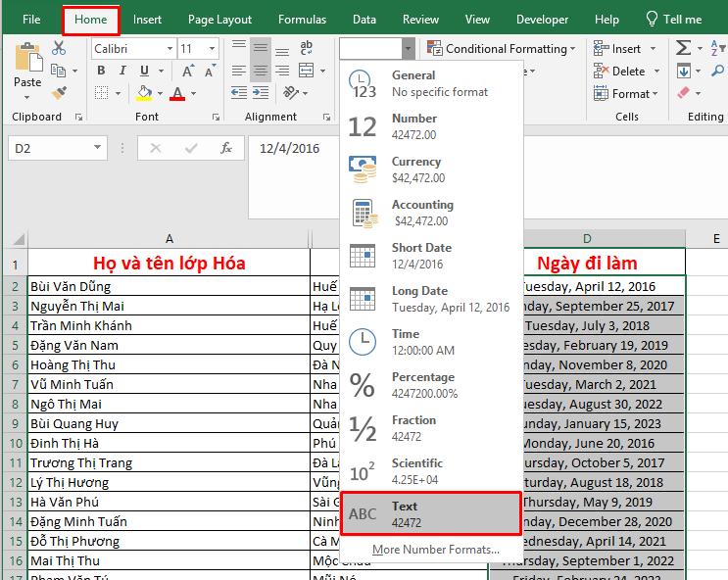This screenshot has height=580, width=728.
Task: Toggle Center horizontal alignment
Action: coord(260,71)
